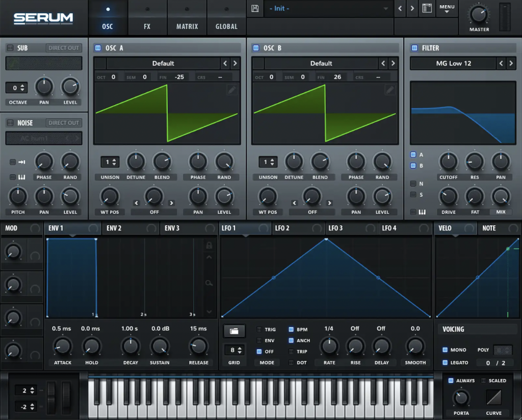The width and height of the screenshot is (522, 420).
Task: Click the OSC B wavetable edit pencil icon
Action: (390, 90)
